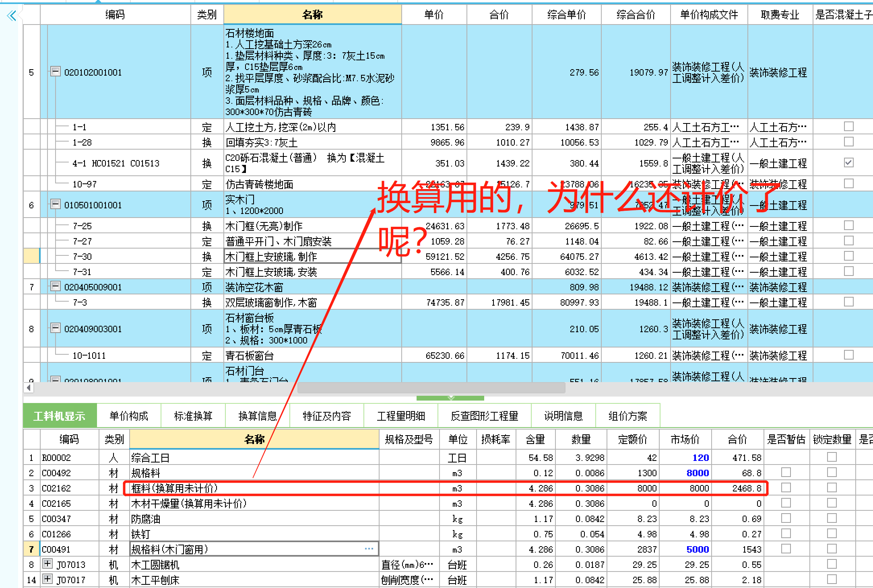Screen dimensions: 873x588
Task: Toggle concrete checkbox for row 7-25
Action: coord(849,226)
